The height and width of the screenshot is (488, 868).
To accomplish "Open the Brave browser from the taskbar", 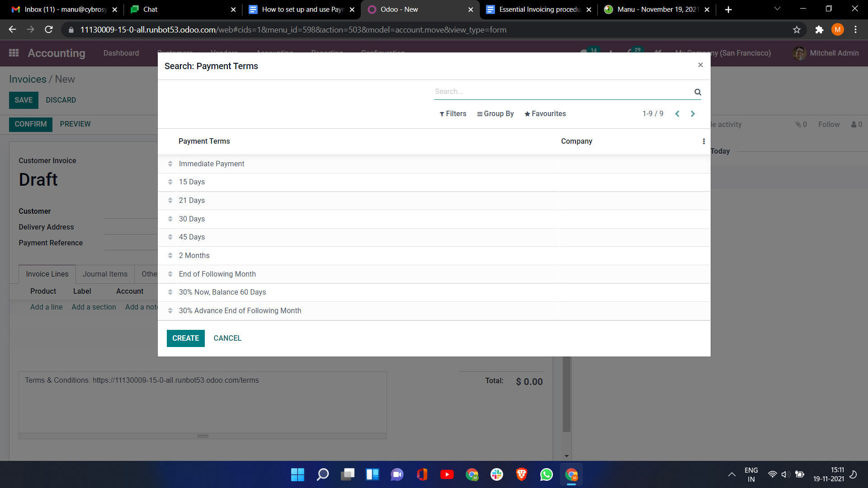I will pyautogui.click(x=521, y=474).
